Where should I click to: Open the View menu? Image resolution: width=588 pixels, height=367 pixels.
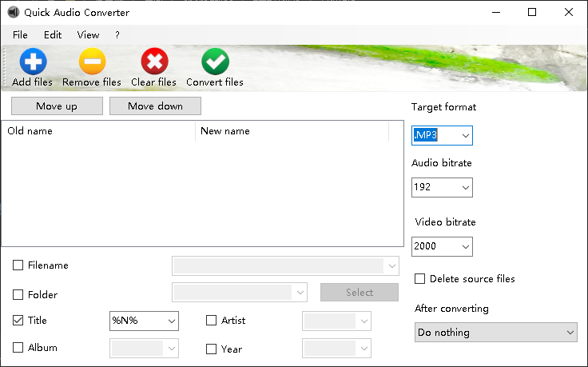tap(88, 35)
